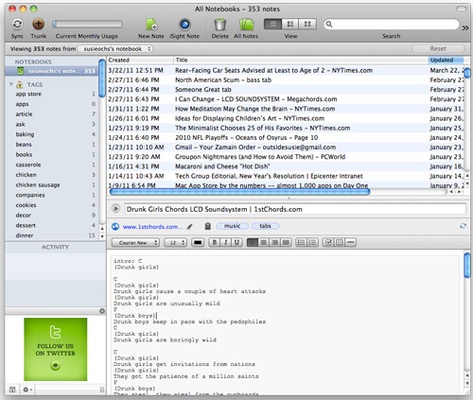The width and height of the screenshot is (473, 400).
Task: Click the Delete trash icon
Action: (x=220, y=24)
